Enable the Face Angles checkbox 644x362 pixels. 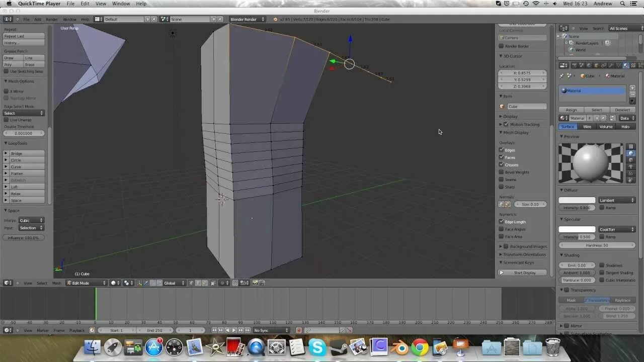click(x=501, y=229)
